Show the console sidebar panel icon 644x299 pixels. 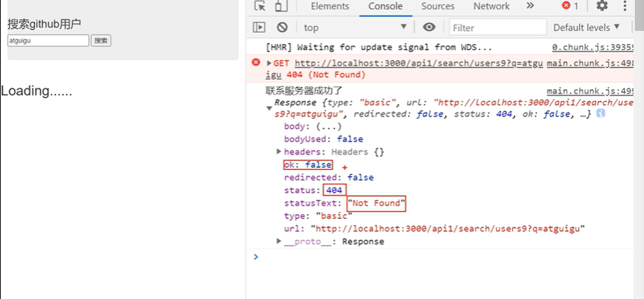[259, 27]
